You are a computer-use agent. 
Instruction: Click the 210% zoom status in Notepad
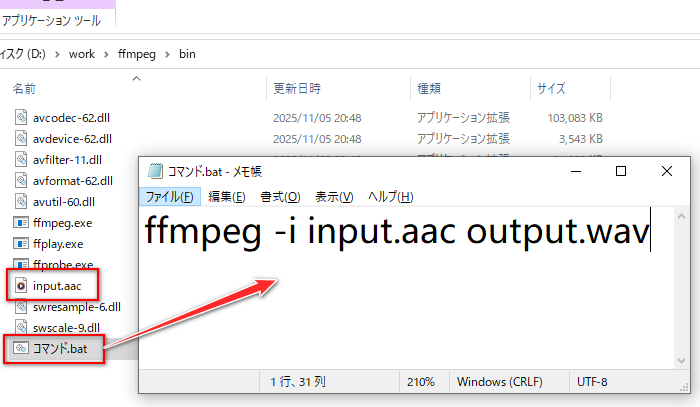tap(421, 382)
